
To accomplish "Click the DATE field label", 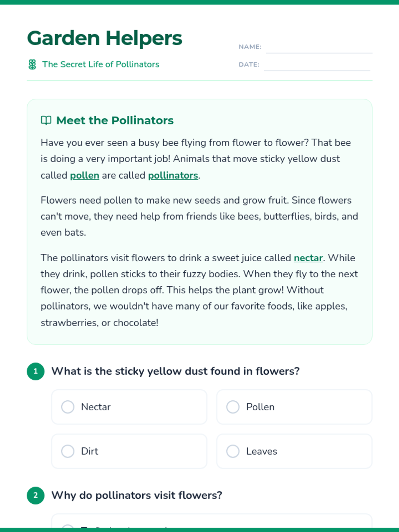I will pos(249,65).
